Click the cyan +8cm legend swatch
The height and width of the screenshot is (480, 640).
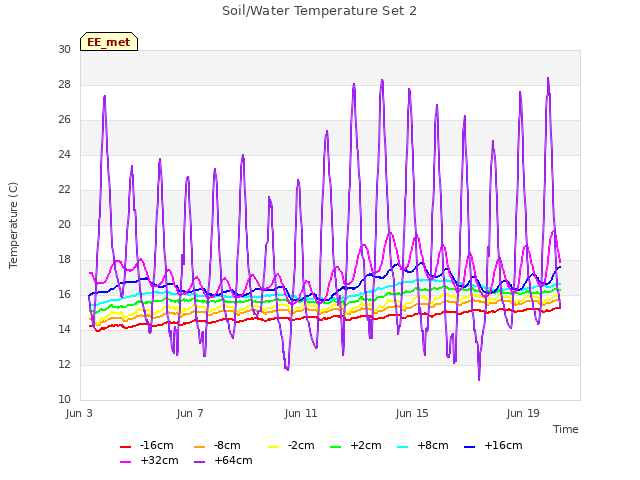(x=402, y=447)
